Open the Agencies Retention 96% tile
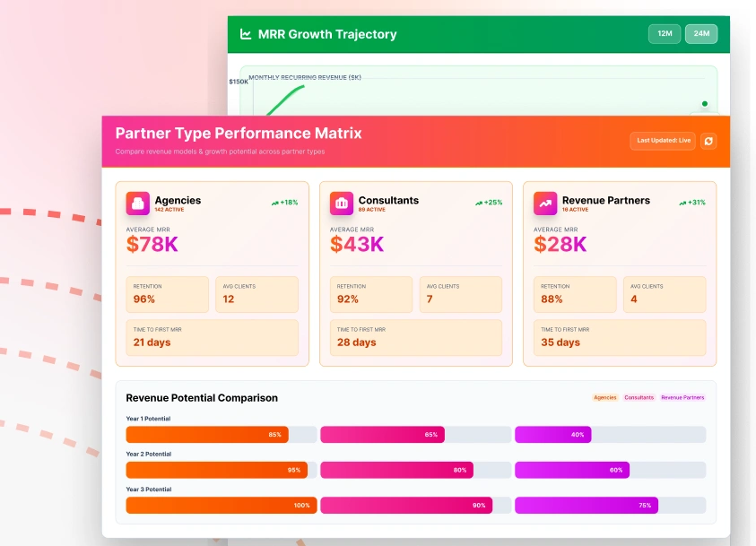The image size is (756, 546). 168,294
